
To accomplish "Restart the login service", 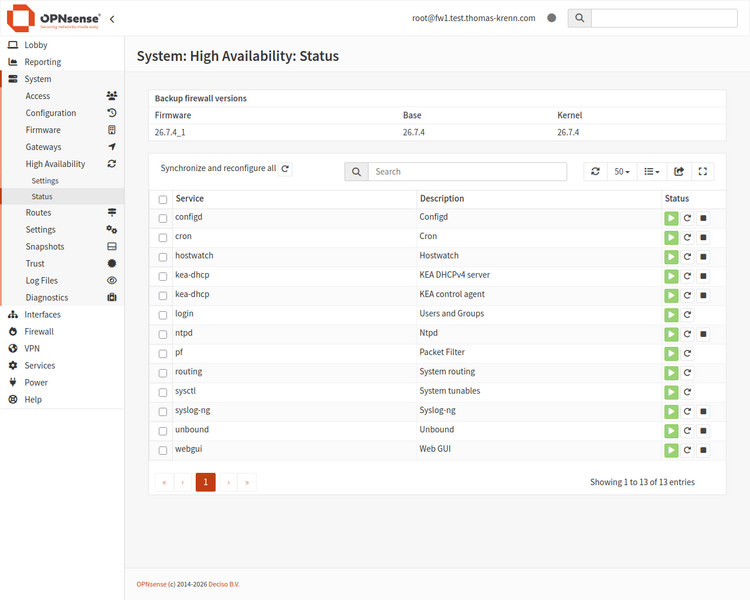I will [687, 315].
